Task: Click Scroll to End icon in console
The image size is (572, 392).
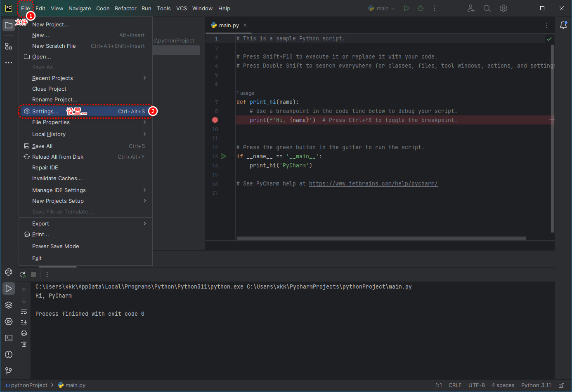Action: pos(24,322)
